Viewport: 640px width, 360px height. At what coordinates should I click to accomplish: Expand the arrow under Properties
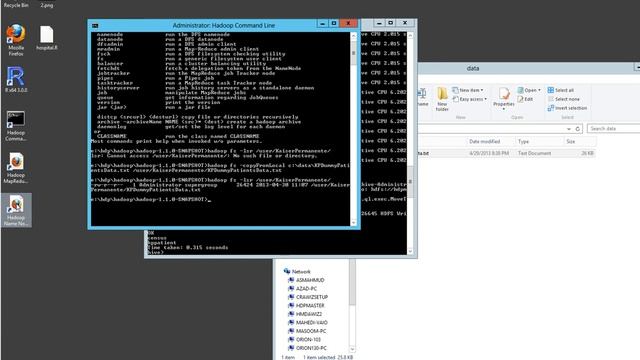tap(504, 109)
